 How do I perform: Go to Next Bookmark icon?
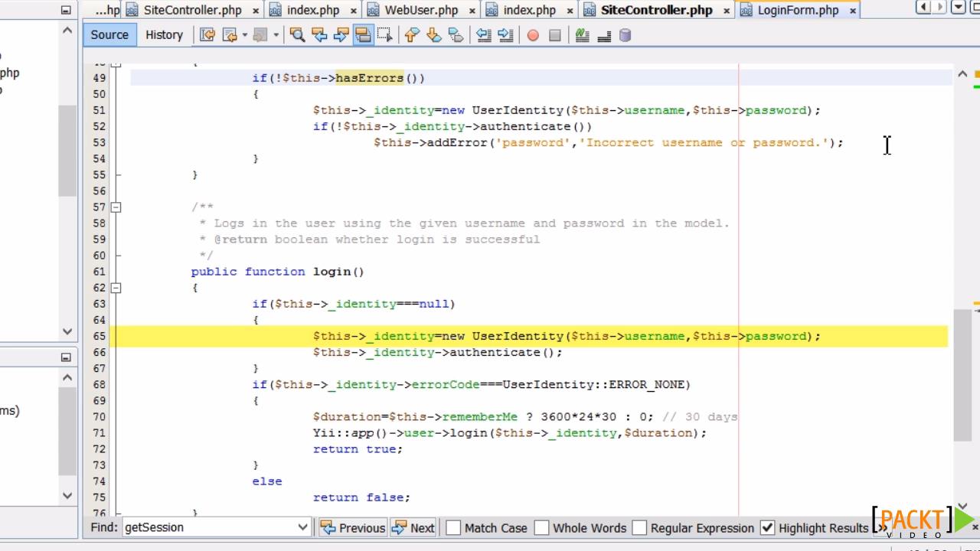[434, 35]
